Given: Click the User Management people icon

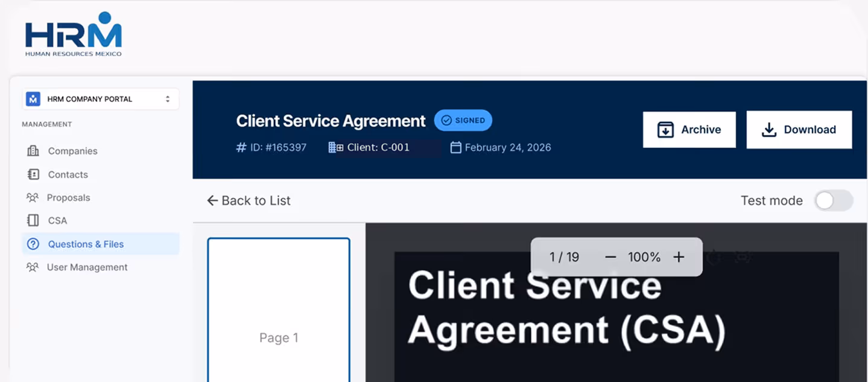Looking at the screenshot, I should click(33, 267).
